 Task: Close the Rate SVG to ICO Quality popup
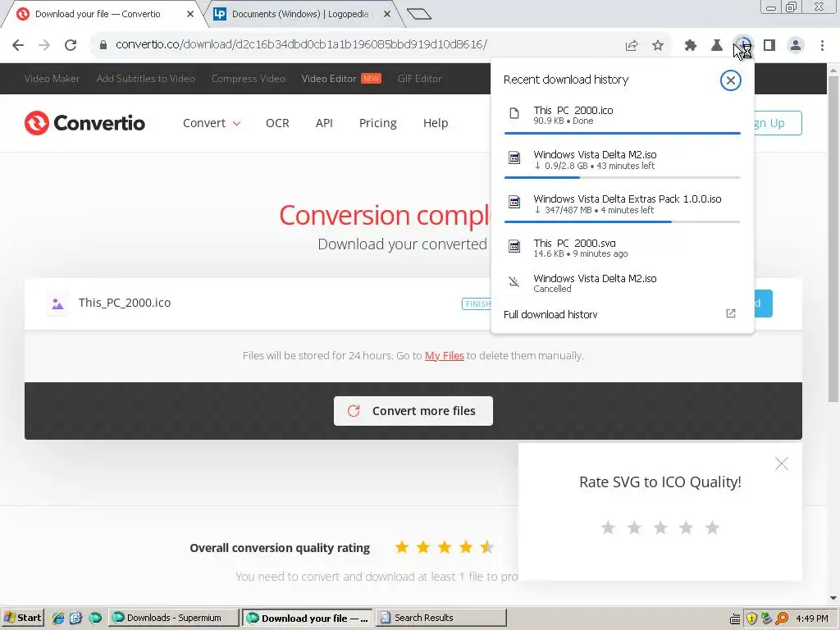pos(782,463)
